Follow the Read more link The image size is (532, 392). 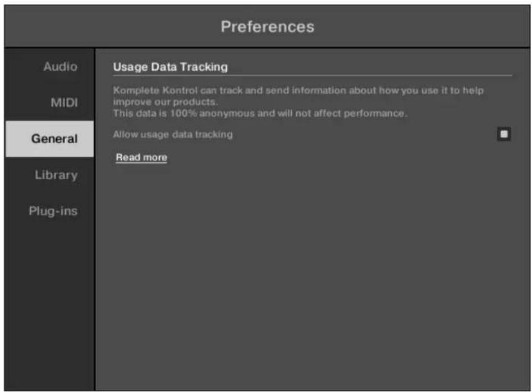[141, 158]
